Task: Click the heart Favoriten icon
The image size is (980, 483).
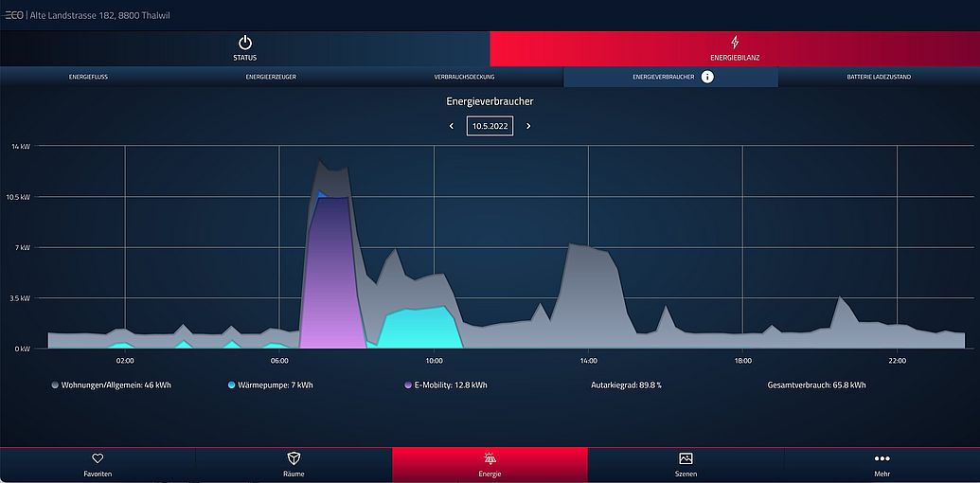Action: click(98, 458)
